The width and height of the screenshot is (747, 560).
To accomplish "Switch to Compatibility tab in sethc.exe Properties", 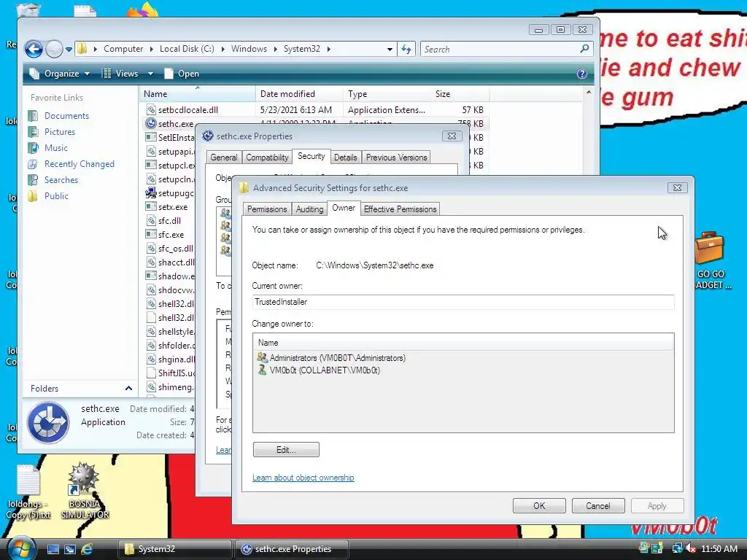I will pyautogui.click(x=267, y=157).
